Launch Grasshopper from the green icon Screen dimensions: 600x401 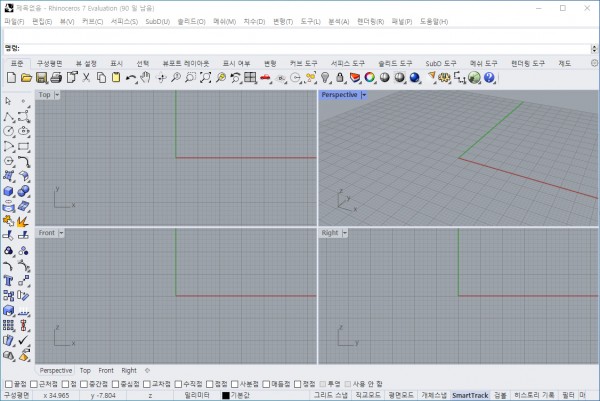pyautogui.click(x=474, y=78)
